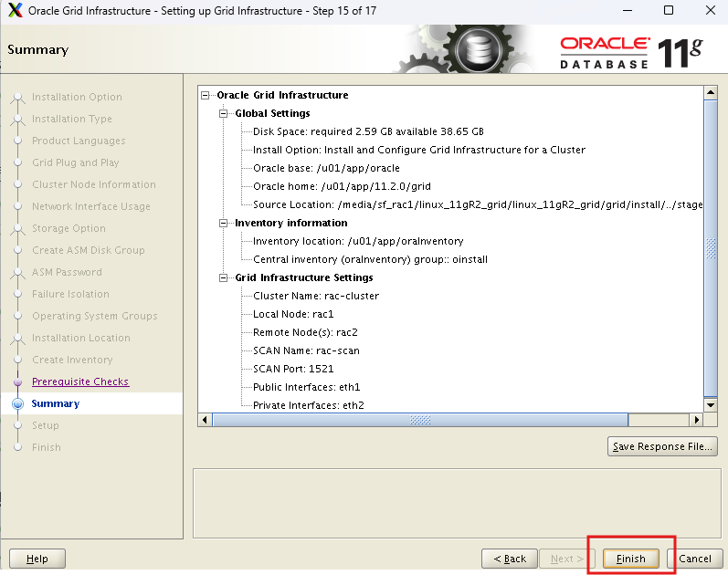
Task: Select the Create Inventory step
Action: [x=72, y=360]
